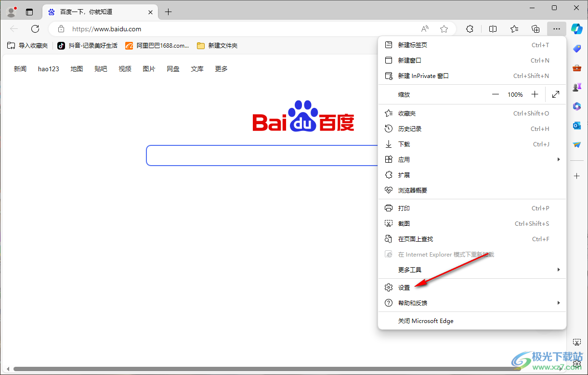
Task: Expand the 更多工具 submenu
Action: pos(472,270)
